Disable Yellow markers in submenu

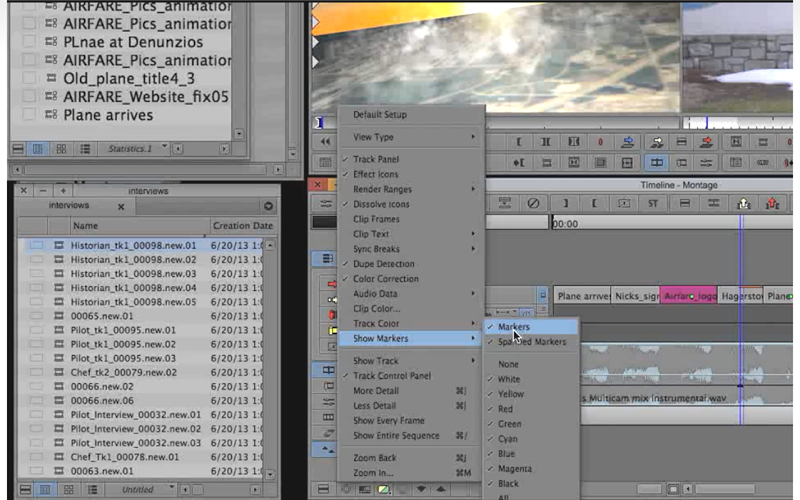pos(510,394)
